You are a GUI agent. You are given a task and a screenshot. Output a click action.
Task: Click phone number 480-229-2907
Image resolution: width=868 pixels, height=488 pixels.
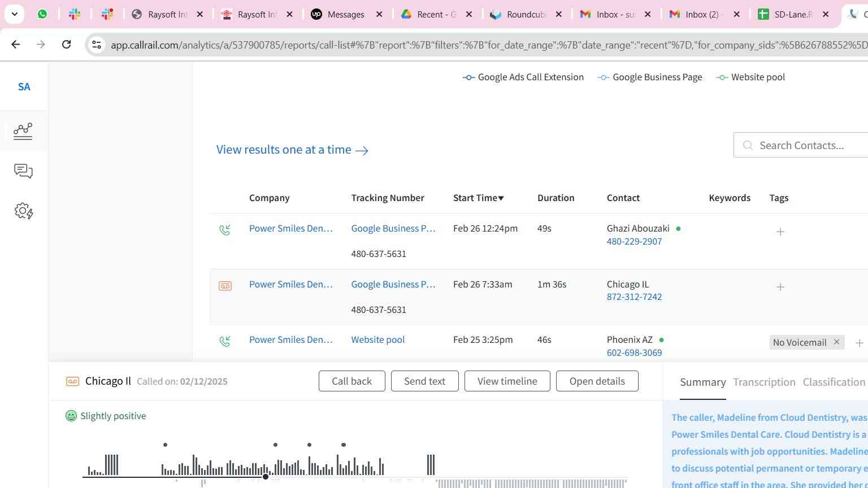(x=634, y=241)
